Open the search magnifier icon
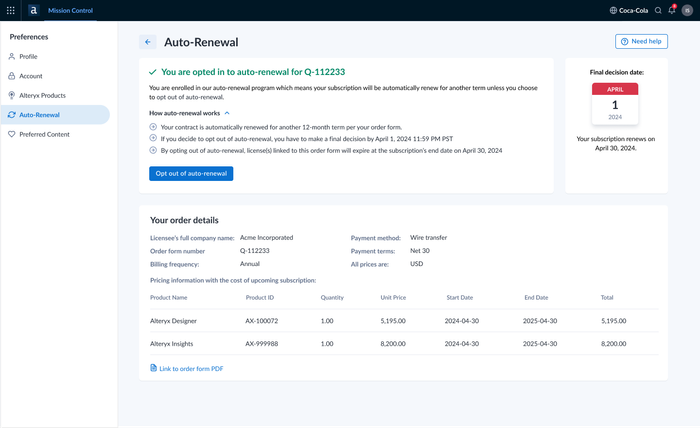Viewport: 700px width, 428px height. pyautogui.click(x=658, y=10)
